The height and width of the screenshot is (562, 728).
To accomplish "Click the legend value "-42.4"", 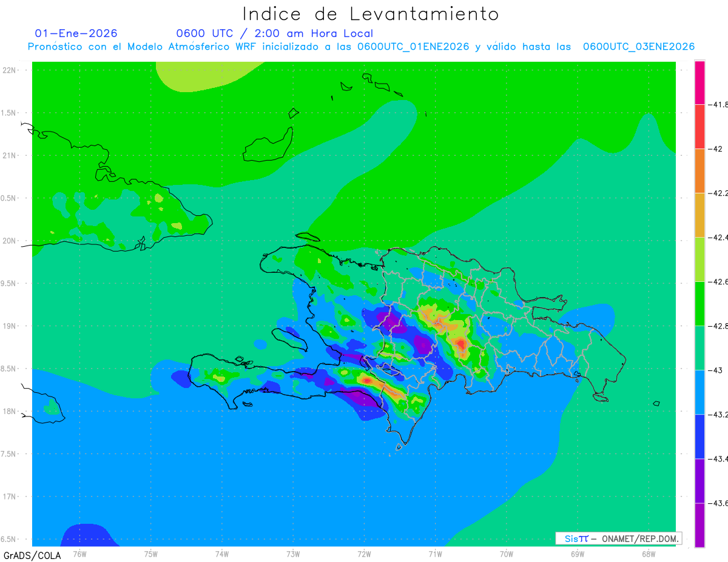I will tap(719, 237).
